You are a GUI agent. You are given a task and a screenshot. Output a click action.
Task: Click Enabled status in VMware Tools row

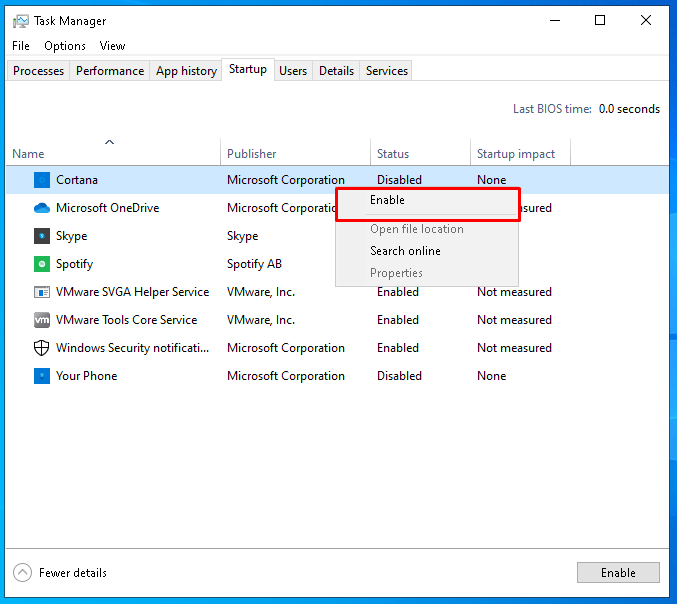pos(398,320)
